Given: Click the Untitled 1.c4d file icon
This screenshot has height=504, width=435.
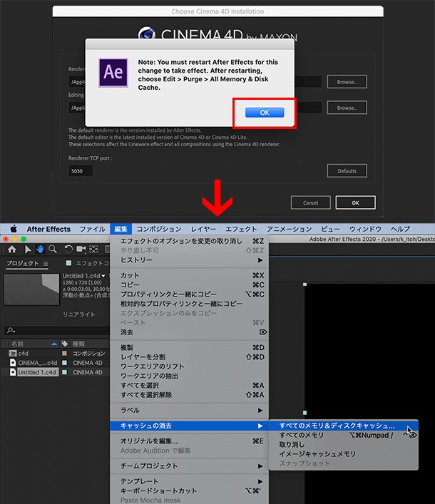Looking at the screenshot, I should click(x=13, y=372).
